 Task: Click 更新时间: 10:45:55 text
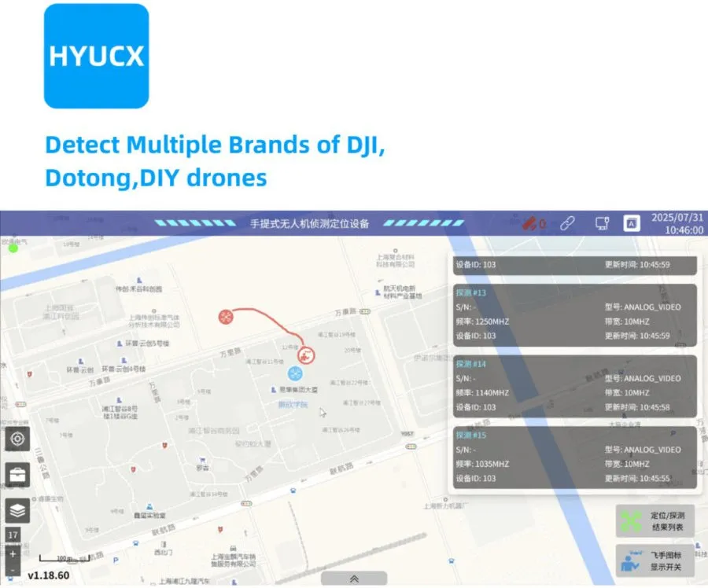click(637, 479)
